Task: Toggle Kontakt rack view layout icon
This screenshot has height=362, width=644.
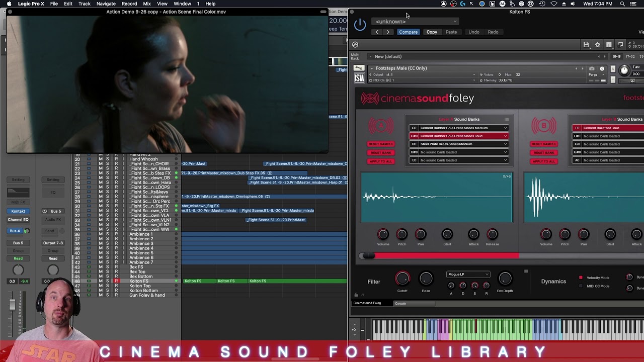Action: pos(609,45)
